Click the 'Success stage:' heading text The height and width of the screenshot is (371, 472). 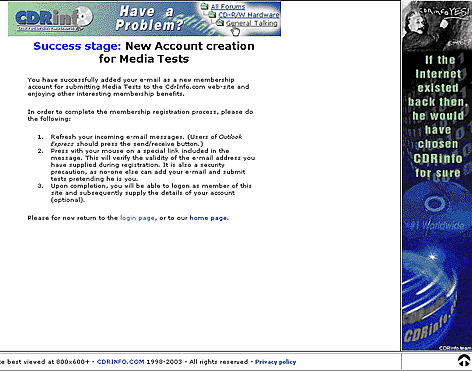pos(77,46)
